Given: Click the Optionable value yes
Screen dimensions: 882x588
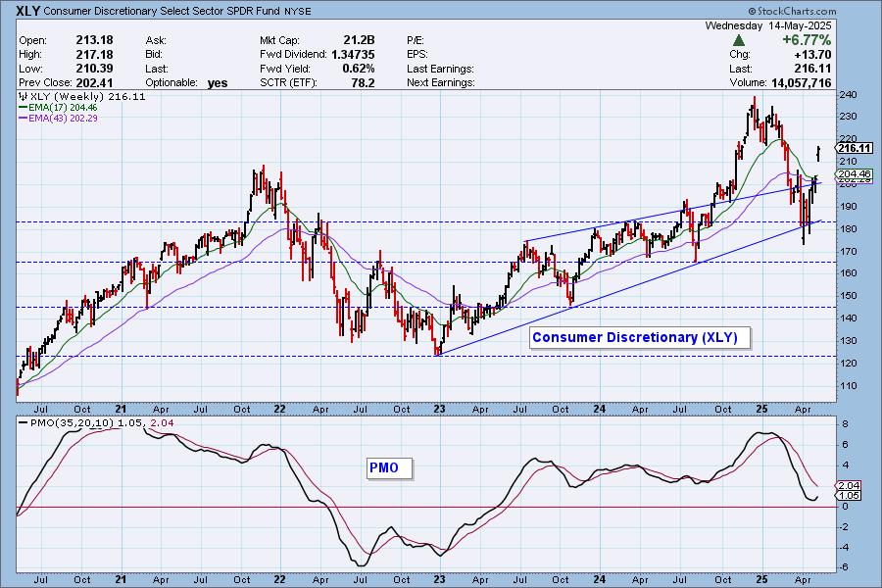Looking at the screenshot, I should coord(218,83).
